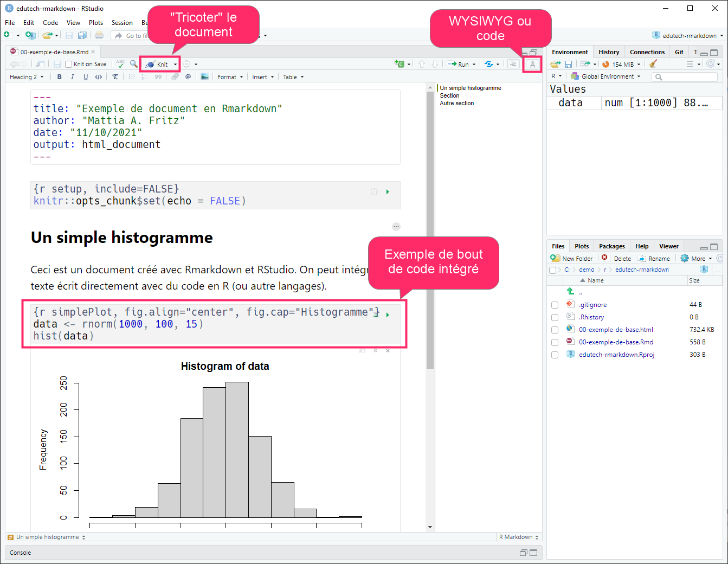Select checkbox next to 00-exemple-de-base.html
Screen dimensions: 728x564
point(555,330)
